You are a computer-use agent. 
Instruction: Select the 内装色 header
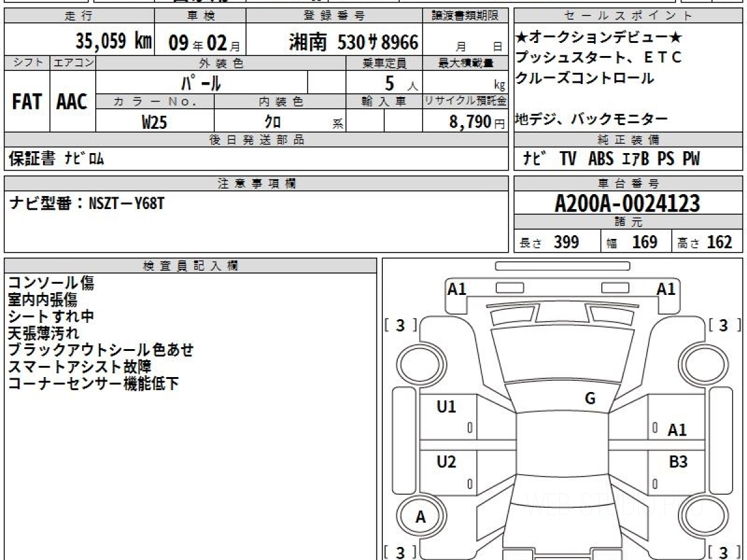(x=281, y=101)
